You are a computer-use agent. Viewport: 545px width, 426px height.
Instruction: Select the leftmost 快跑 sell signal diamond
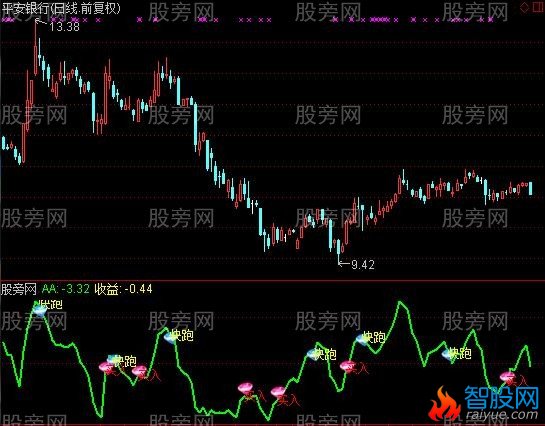[39, 310]
